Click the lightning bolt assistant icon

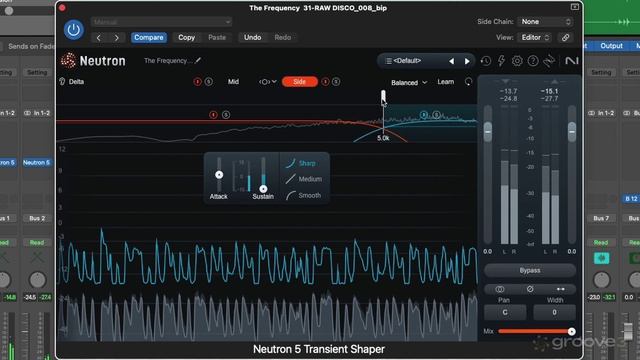[501, 61]
